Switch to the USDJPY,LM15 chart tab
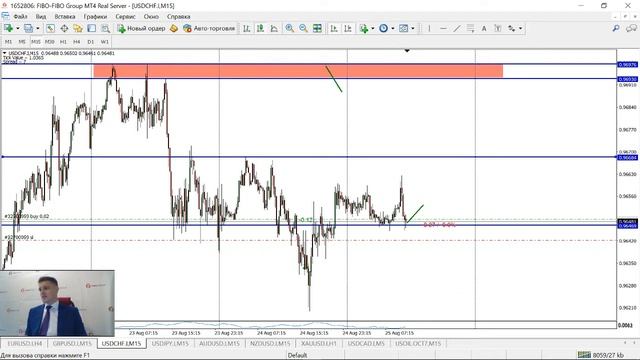Image resolution: width=640 pixels, height=360 pixels. (x=170, y=344)
